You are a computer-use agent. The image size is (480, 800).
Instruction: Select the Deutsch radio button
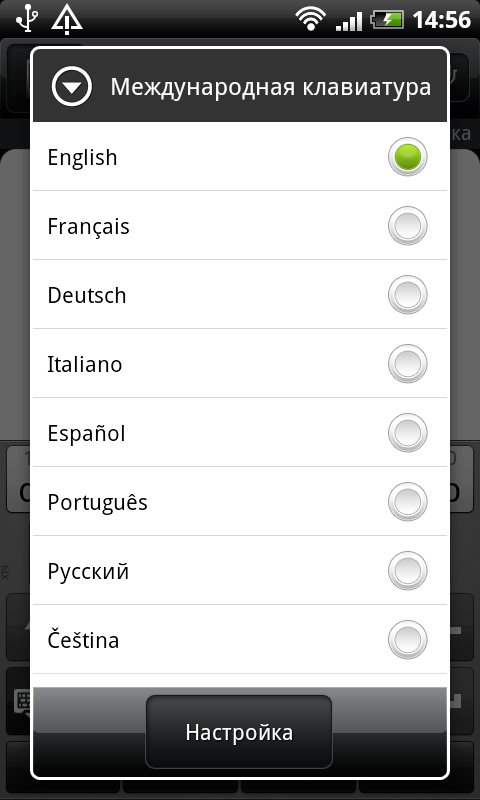tap(408, 295)
